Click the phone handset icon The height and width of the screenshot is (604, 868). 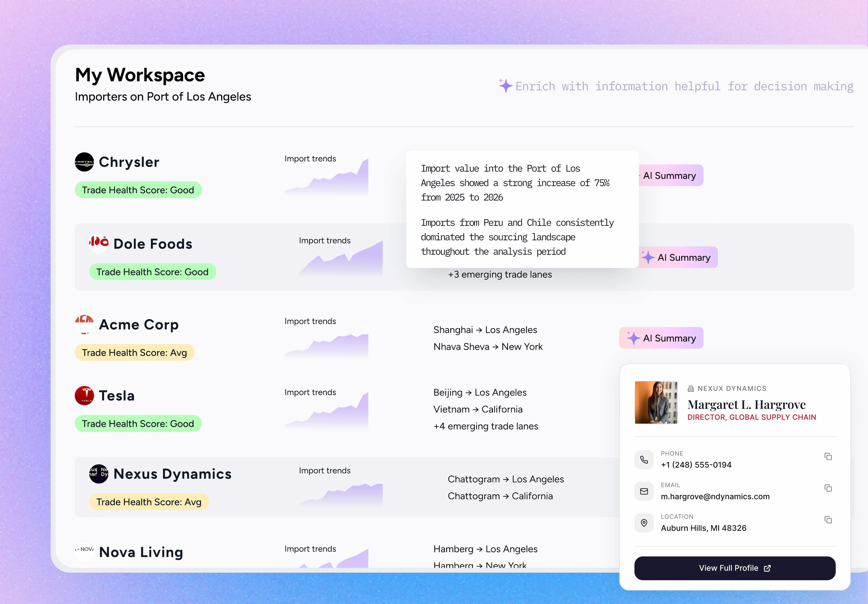[644, 460]
